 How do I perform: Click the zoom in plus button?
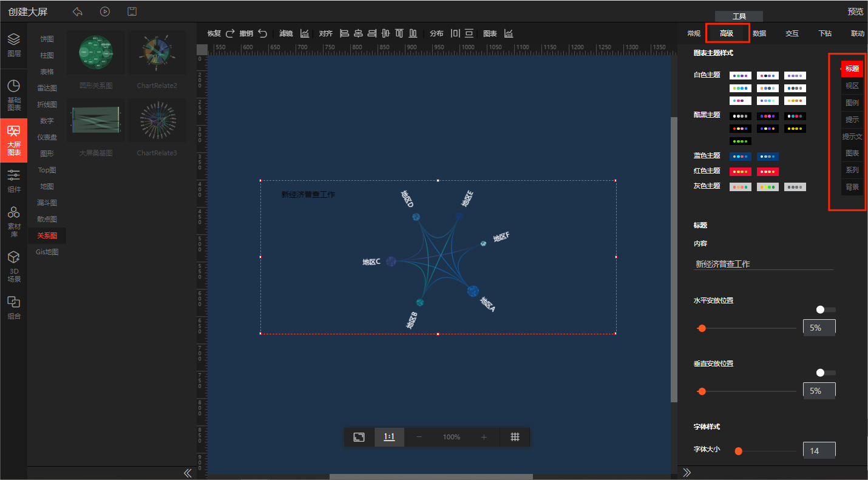(484, 437)
